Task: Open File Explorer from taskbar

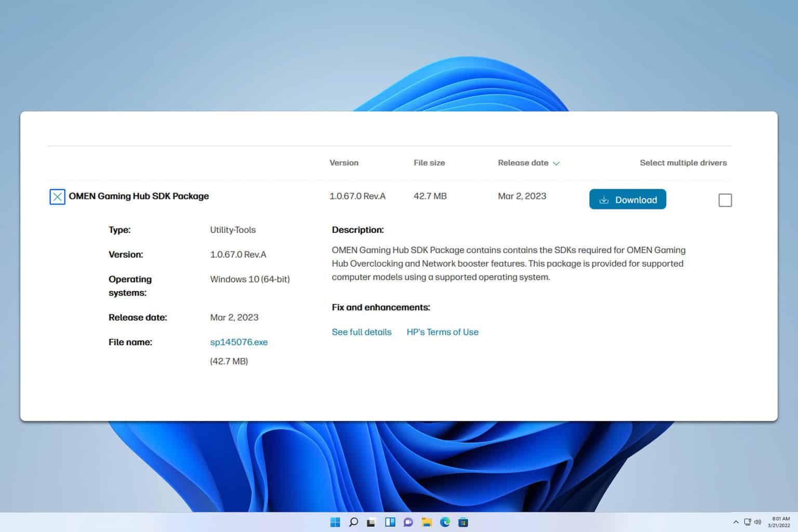Action: click(x=427, y=522)
